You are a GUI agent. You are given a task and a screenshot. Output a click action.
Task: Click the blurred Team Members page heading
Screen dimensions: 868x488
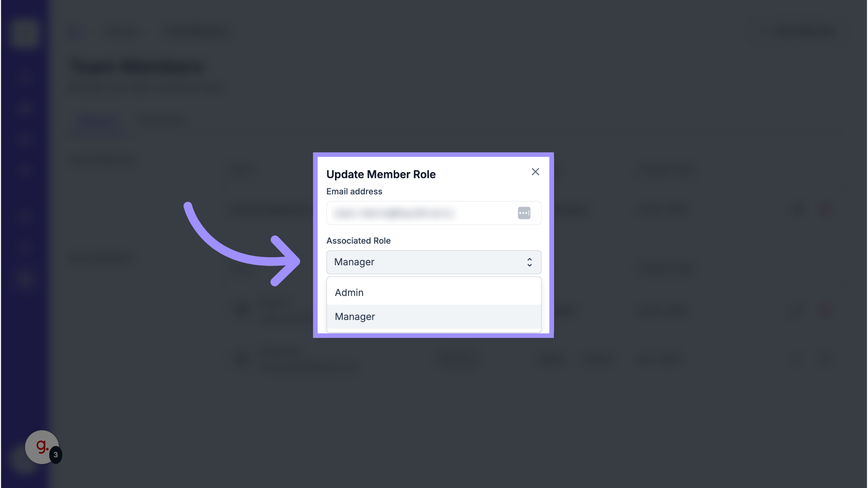(137, 67)
